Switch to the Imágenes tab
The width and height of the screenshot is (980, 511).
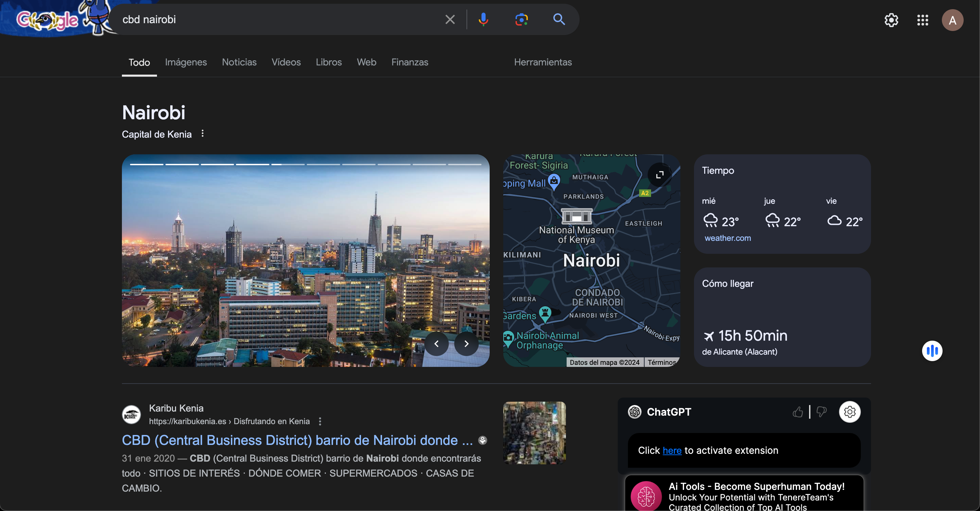(186, 62)
